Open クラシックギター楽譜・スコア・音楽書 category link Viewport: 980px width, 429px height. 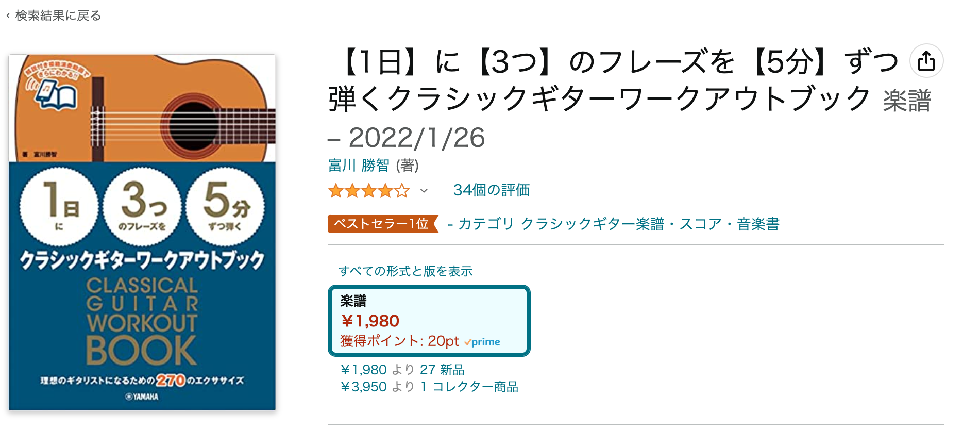click(x=650, y=224)
